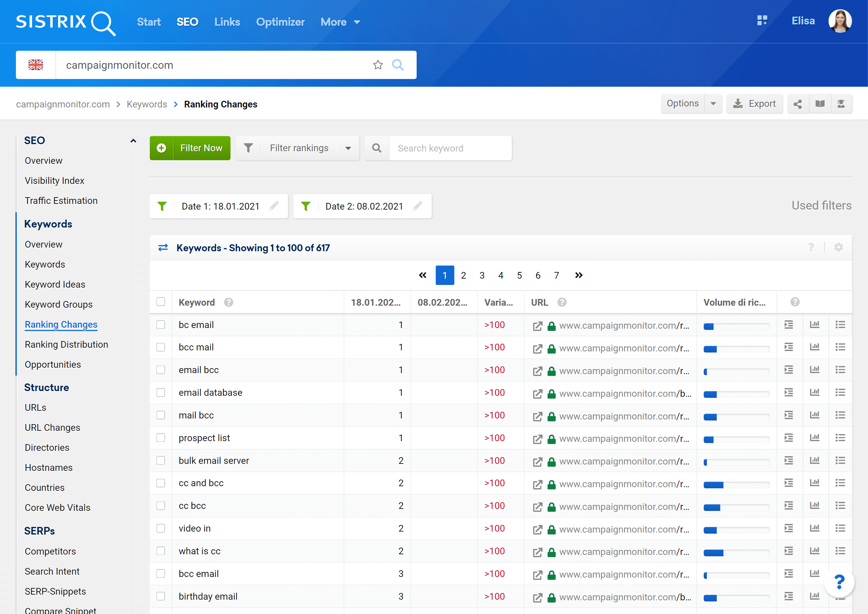
Task: Open the table settings gear icon
Action: click(x=839, y=247)
